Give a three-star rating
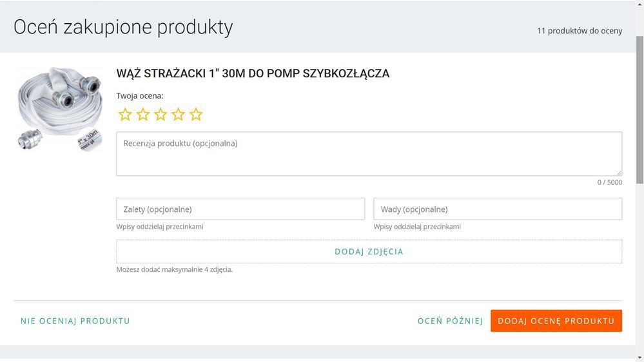 (161, 115)
